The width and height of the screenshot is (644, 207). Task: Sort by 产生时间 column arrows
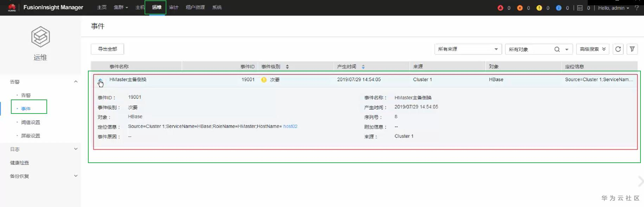tap(363, 66)
